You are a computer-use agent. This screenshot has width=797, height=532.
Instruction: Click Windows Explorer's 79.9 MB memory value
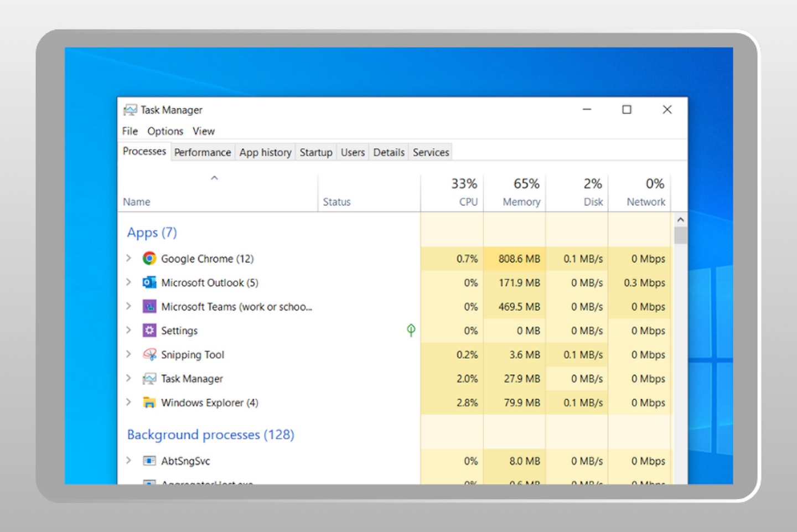[522, 402]
